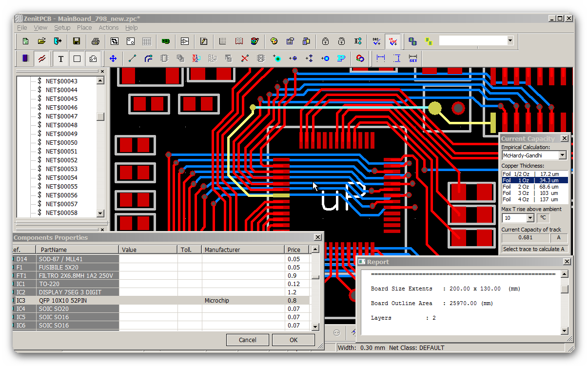Screen dimensions: 588x366
Task: Click the SET dimension measurement icon
Action: pyautogui.click(x=413, y=59)
